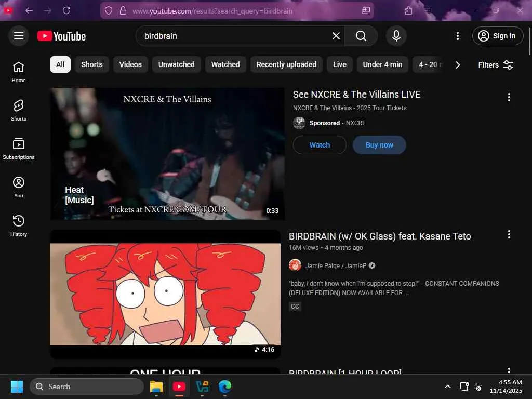Image resolution: width=532 pixels, height=399 pixels.
Task: Click the Sign in button
Action: 497,36
